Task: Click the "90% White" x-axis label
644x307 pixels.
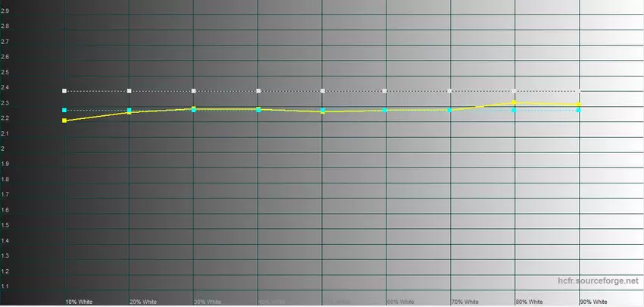Action: (x=592, y=302)
